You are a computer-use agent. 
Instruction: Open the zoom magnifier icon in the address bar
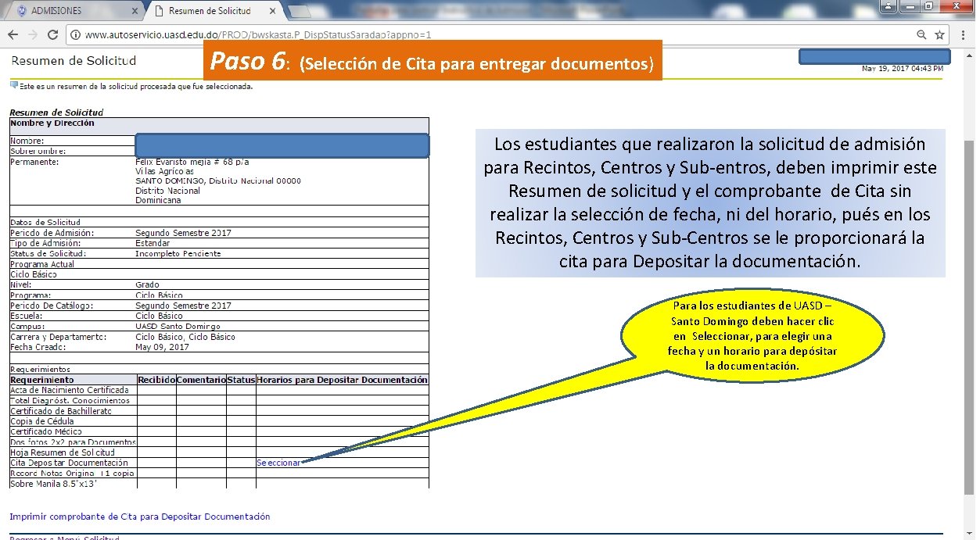point(922,35)
